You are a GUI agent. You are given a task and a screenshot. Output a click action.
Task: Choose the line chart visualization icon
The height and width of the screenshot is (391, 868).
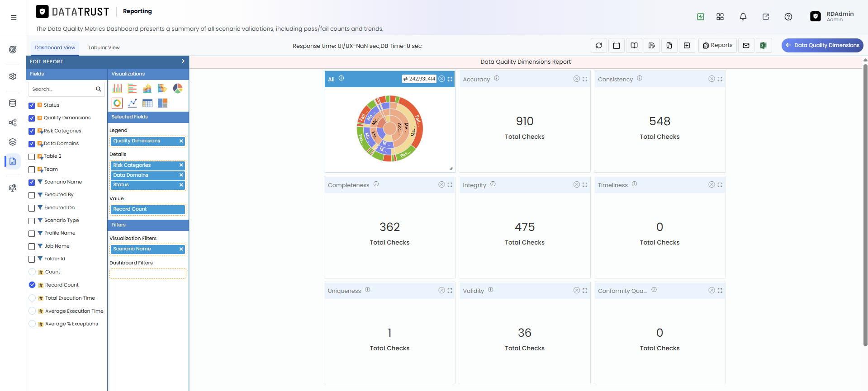click(132, 103)
